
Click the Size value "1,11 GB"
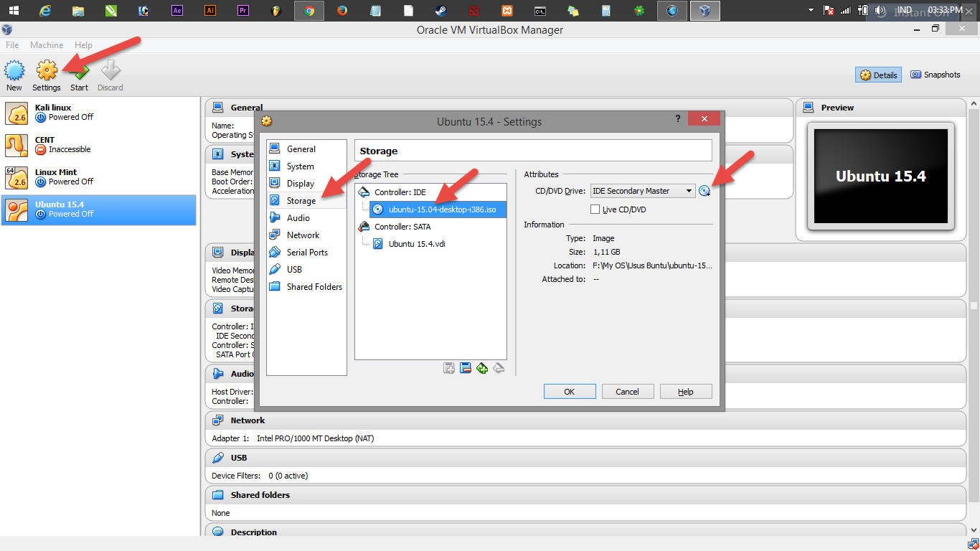coord(607,253)
